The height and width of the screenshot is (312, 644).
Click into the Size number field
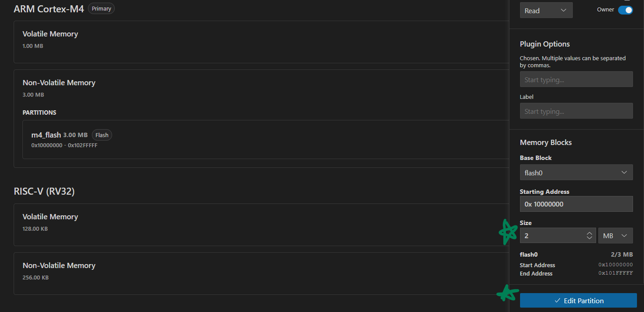pos(552,236)
